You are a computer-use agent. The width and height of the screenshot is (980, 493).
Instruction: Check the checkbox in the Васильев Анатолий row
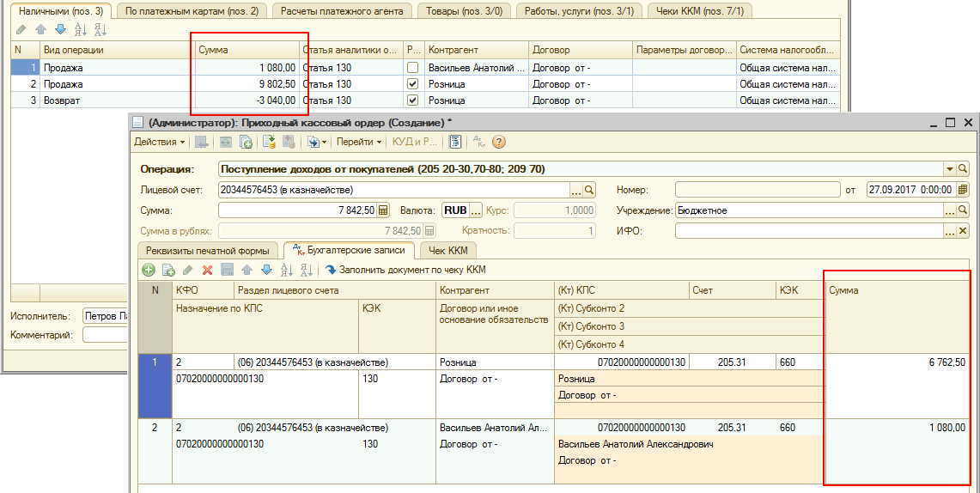pyautogui.click(x=413, y=67)
